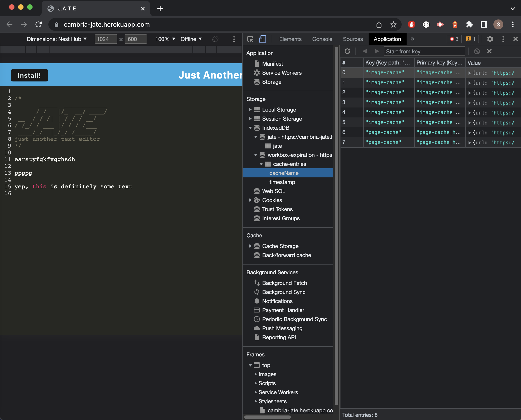Expand the value of entry 0
Image resolution: width=521 pixels, height=420 pixels.
[x=470, y=72]
